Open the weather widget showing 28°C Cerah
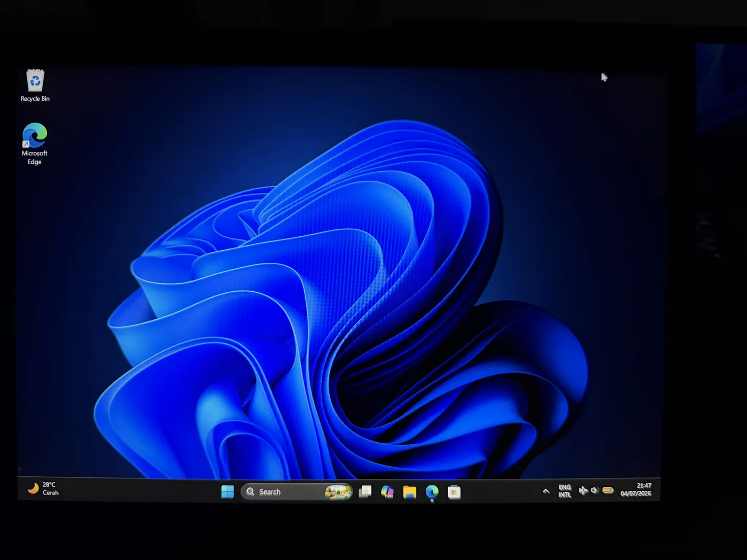This screenshot has width=747, height=560. click(x=43, y=489)
